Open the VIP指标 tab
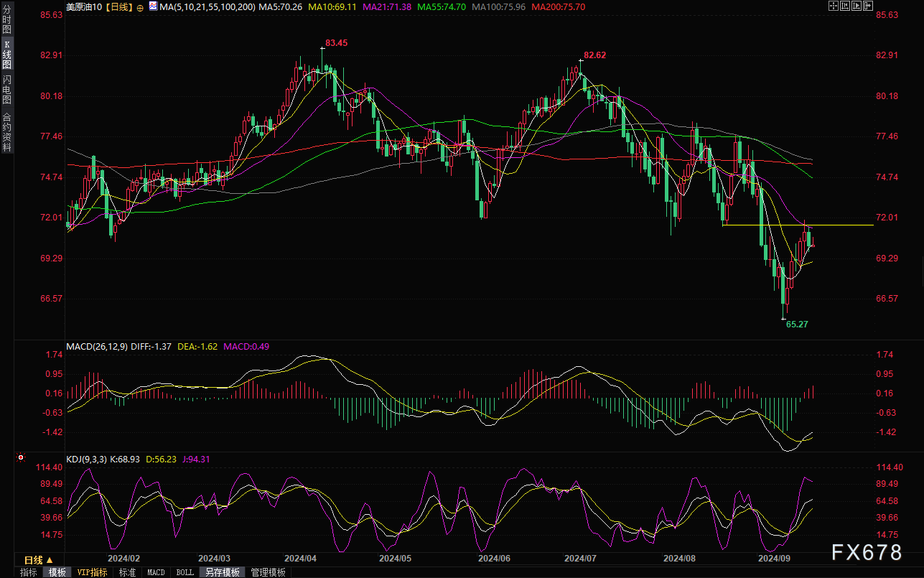 coord(93,572)
